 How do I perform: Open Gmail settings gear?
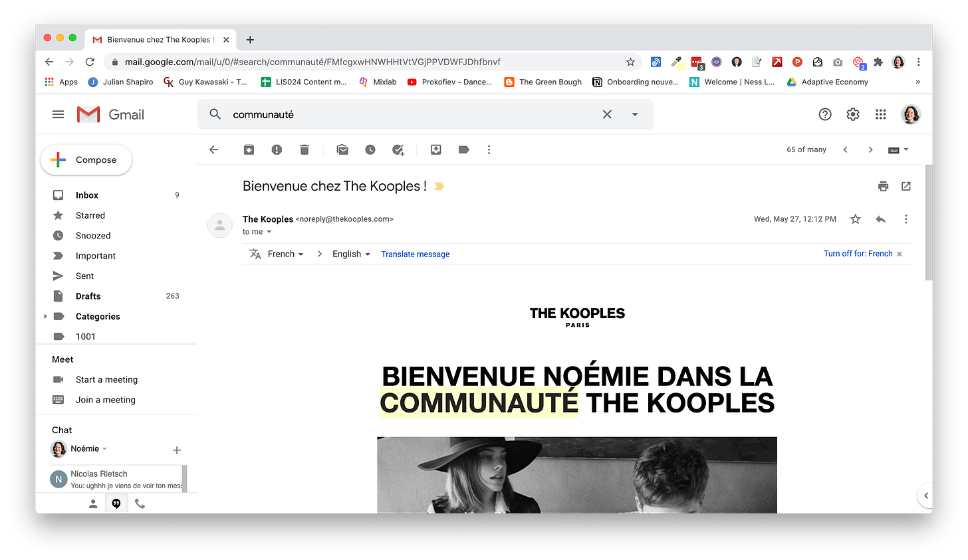pos(853,115)
